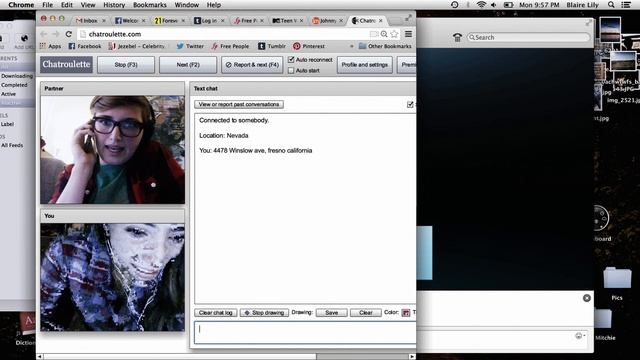Switch to the Inbox tab
Screen dimensions: 640x360
pos(91,20)
